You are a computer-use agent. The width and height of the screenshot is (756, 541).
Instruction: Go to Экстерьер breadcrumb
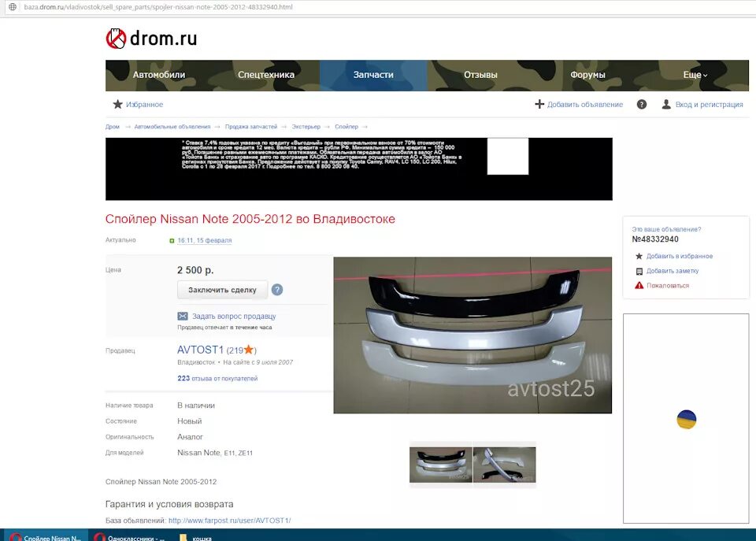pyautogui.click(x=306, y=127)
